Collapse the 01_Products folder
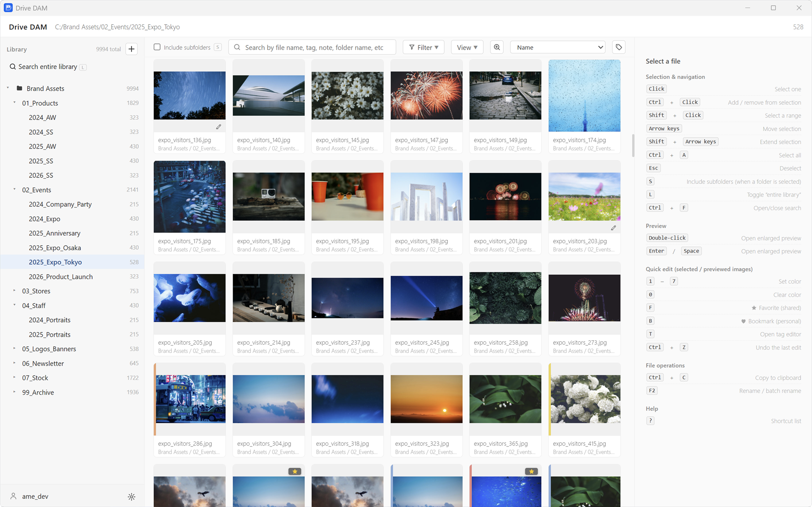Image resolution: width=812 pixels, height=507 pixels. tap(14, 103)
